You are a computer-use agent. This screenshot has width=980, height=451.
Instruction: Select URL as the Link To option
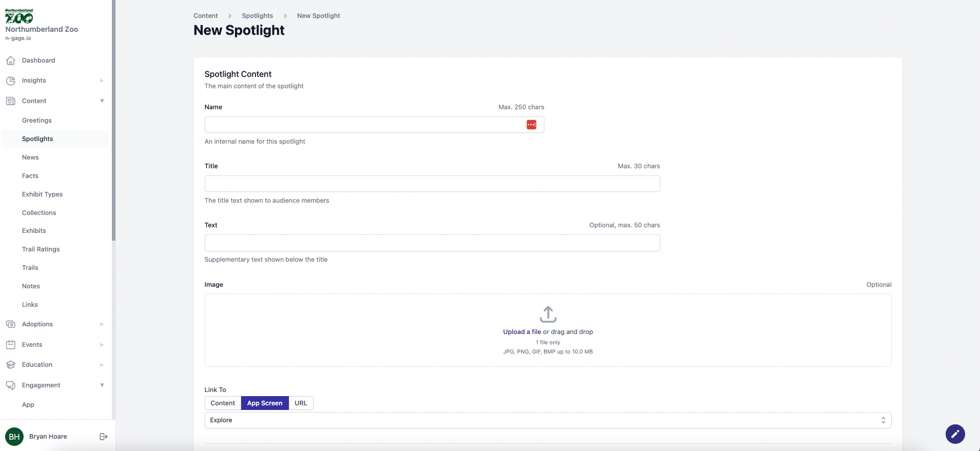301,403
